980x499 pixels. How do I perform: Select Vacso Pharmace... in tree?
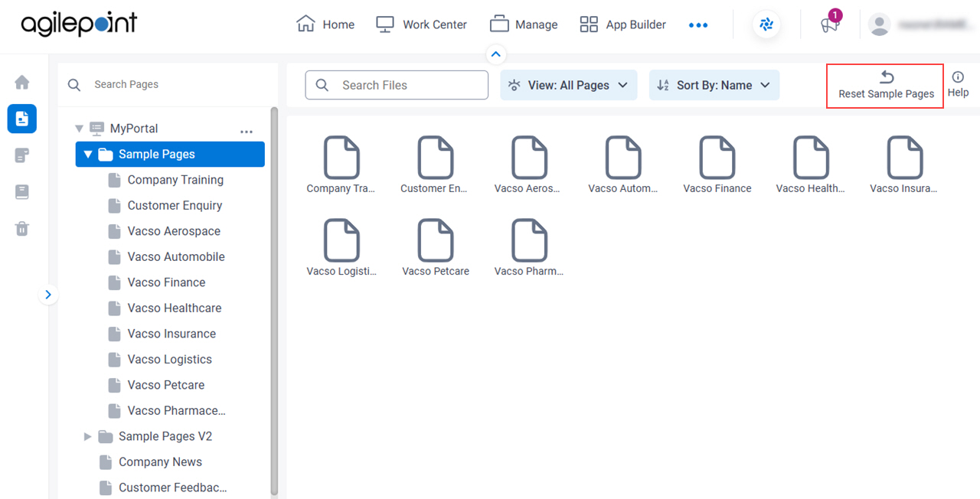click(x=176, y=410)
